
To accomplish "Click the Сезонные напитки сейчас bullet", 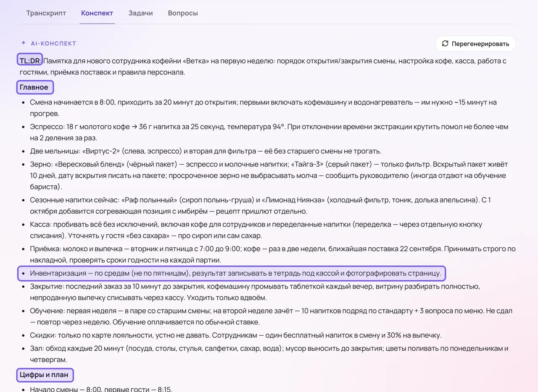I will [x=260, y=205].
